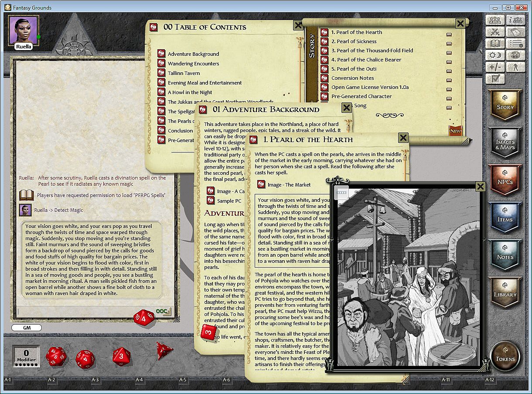Open 'Open Game License Version 1.0a' entry
Image resolution: width=532 pixels, height=394 pixels.
[370, 87]
